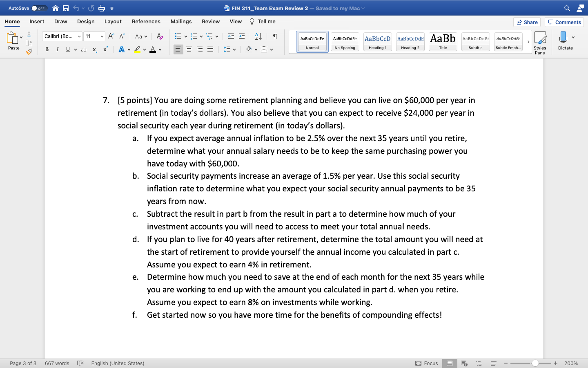The image size is (588, 368).
Task: Activate the Format Painter brush
Action: (29, 52)
